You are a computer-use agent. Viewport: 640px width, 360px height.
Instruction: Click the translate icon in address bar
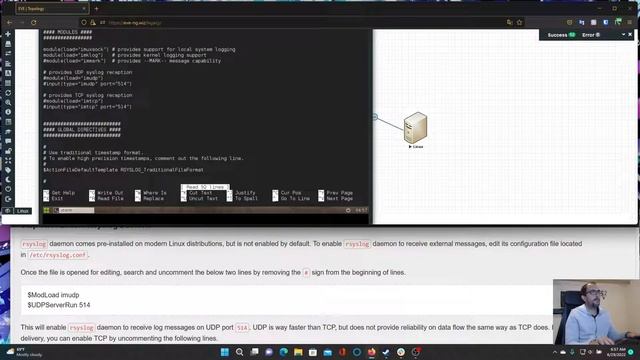(x=509, y=22)
